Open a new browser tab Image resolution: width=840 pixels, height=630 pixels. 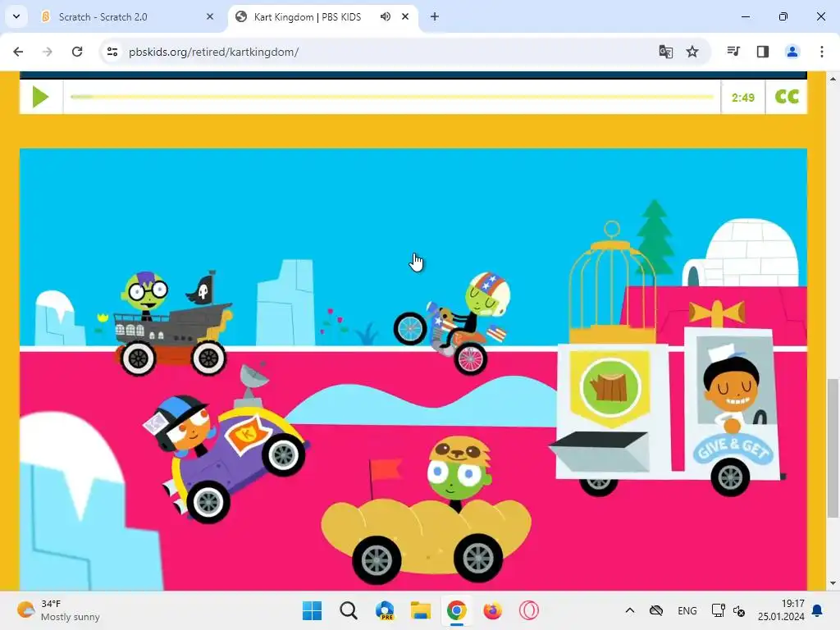point(435,16)
